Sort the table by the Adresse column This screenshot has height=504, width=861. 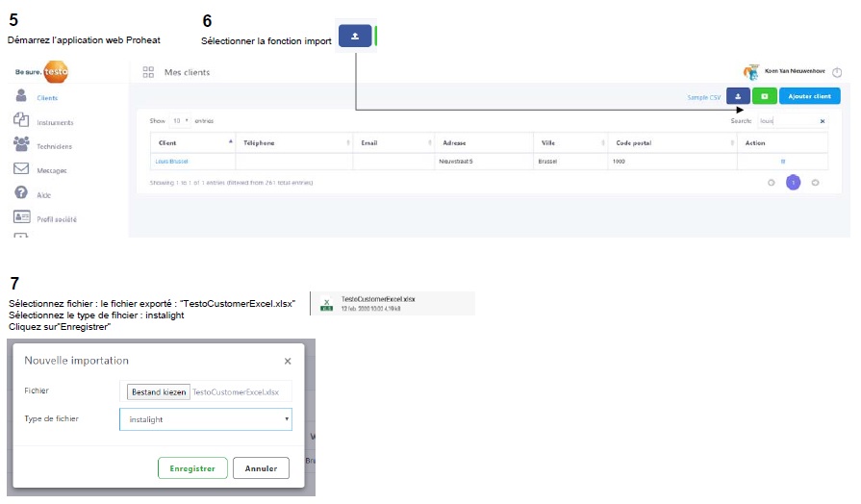click(484, 142)
